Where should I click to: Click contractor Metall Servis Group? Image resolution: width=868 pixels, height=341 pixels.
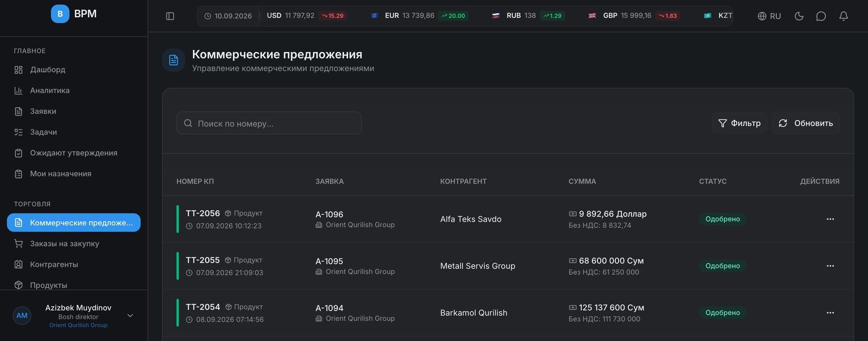[x=477, y=266]
